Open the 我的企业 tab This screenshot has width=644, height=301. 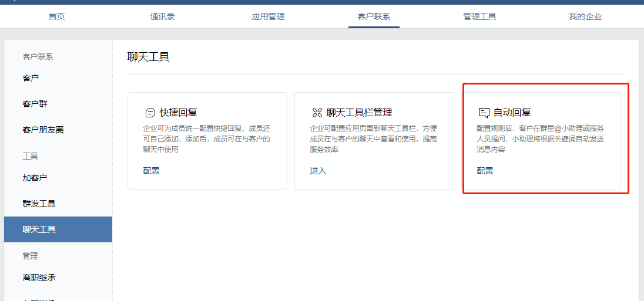click(585, 17)
